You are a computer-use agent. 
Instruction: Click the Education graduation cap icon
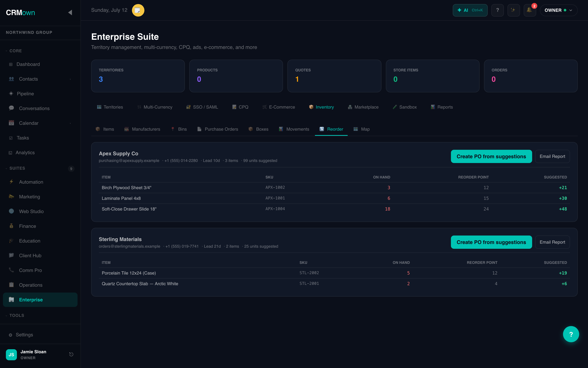11,240
